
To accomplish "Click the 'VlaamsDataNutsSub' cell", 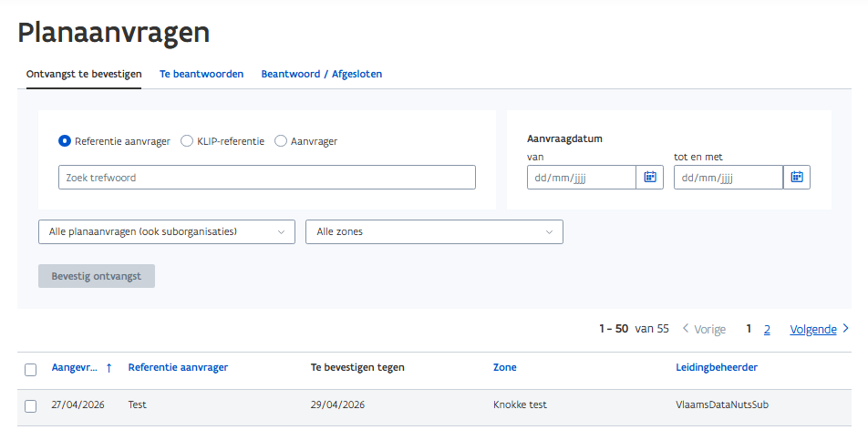I will (x=722, y=404).
